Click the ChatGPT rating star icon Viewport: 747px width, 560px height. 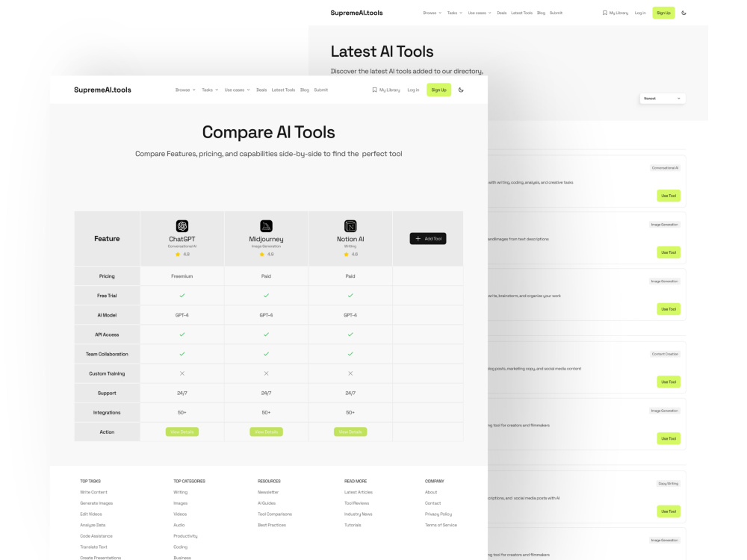178,255
